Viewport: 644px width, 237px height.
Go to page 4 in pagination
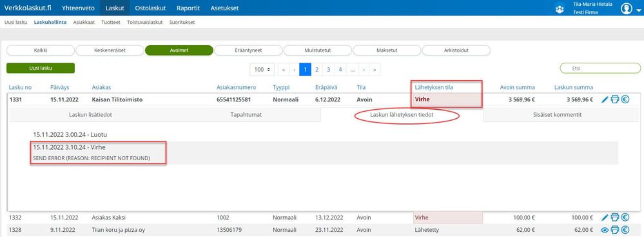coord(340,70)
